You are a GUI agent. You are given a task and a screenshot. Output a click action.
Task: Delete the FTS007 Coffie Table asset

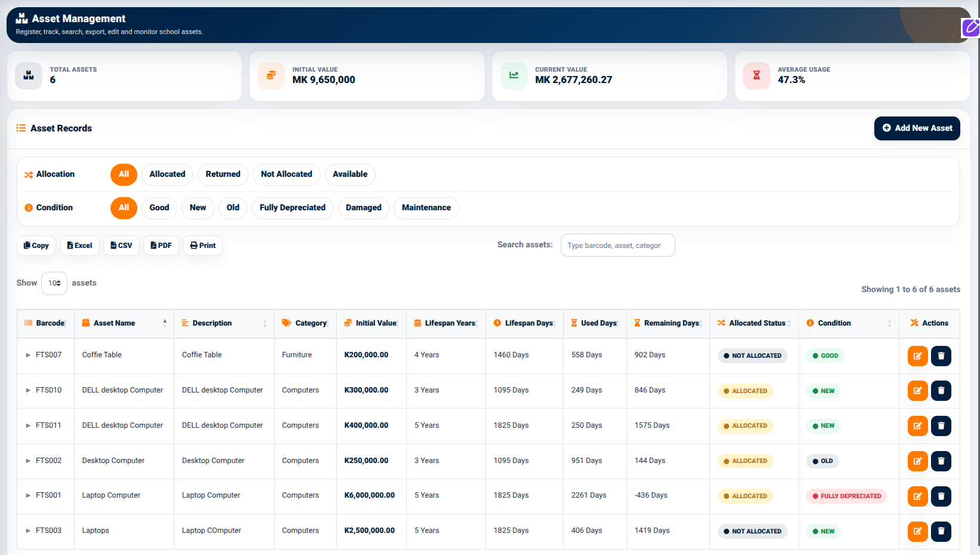click(941, 356)
